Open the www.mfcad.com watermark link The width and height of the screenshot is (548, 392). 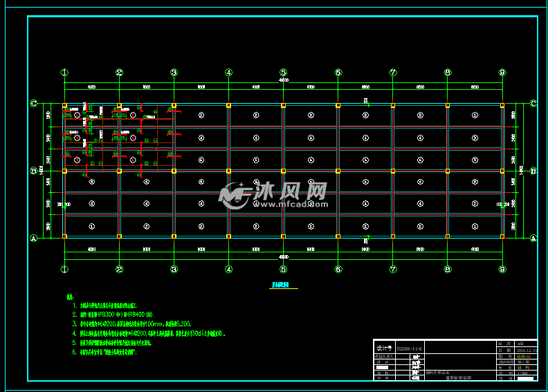point(290,205)
